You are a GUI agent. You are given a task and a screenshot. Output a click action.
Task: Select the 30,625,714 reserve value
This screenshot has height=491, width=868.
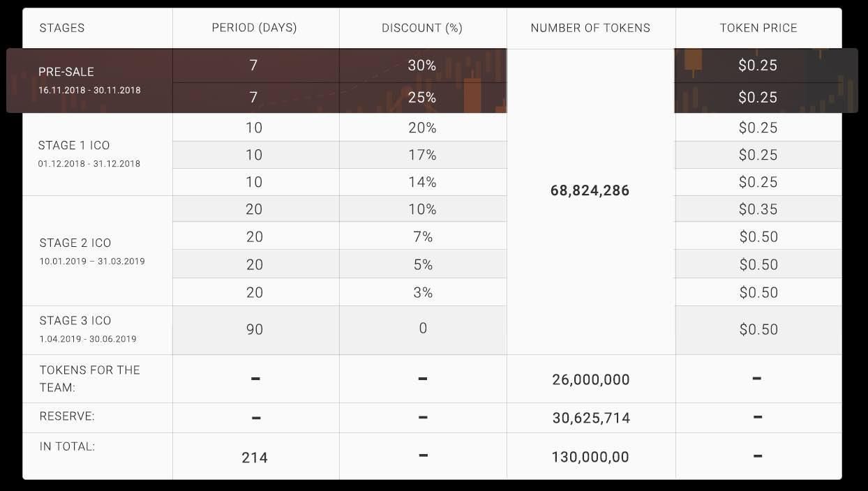point(591,418)
